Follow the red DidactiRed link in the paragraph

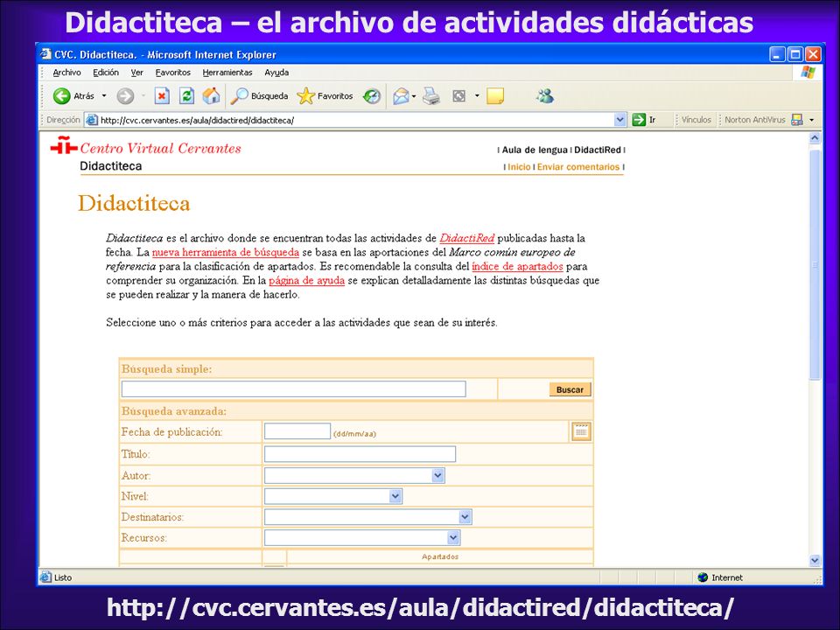466,238
